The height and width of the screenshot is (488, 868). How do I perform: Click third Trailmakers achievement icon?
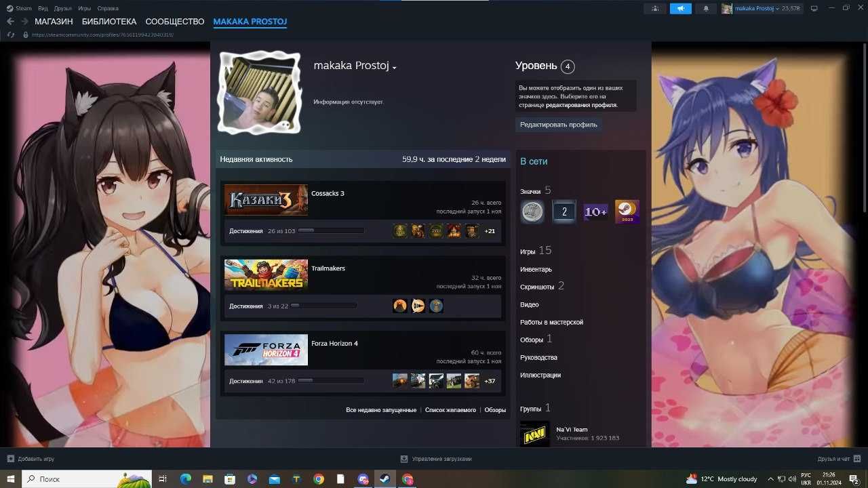(436, 306)
